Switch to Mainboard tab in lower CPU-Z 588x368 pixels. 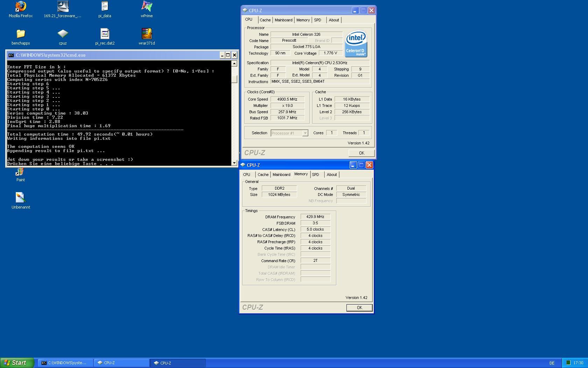coord(281,175)
